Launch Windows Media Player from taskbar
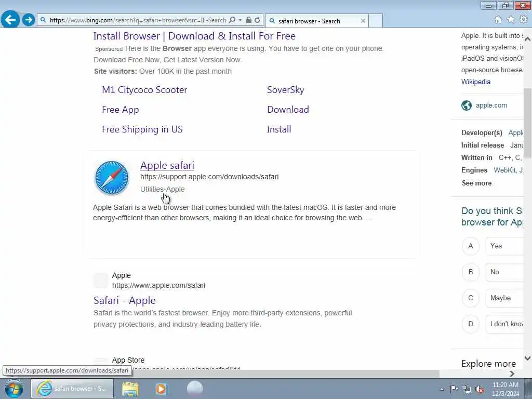Image resolution: width=532 pixels, height=399 pixels. click(x=162, y=389)
